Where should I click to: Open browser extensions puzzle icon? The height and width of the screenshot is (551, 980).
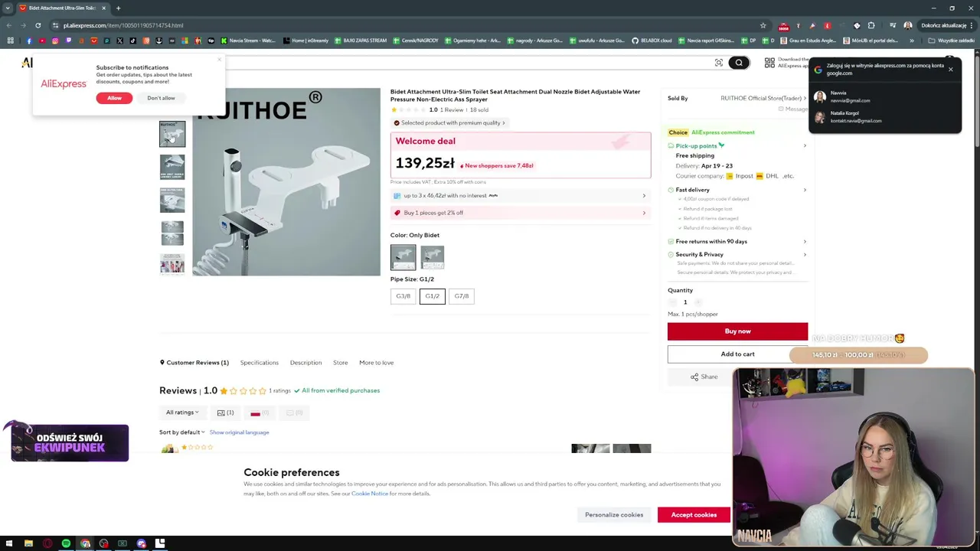(871, 25)
